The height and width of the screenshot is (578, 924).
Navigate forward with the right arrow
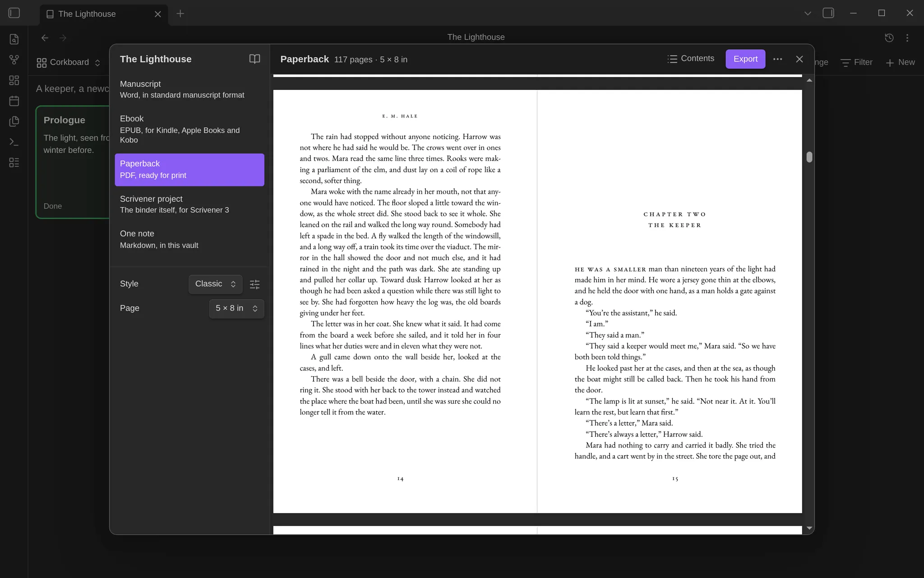63,38
